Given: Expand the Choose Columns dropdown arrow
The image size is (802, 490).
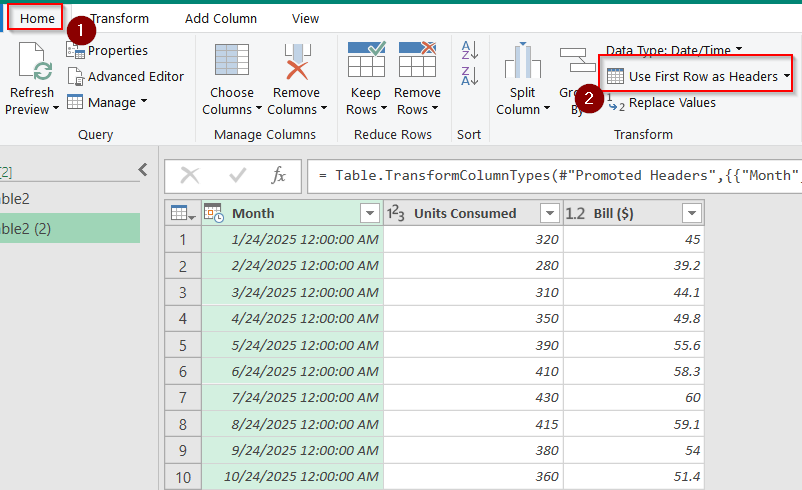Looking at the screenshot, I should click(x=259, y=108).
